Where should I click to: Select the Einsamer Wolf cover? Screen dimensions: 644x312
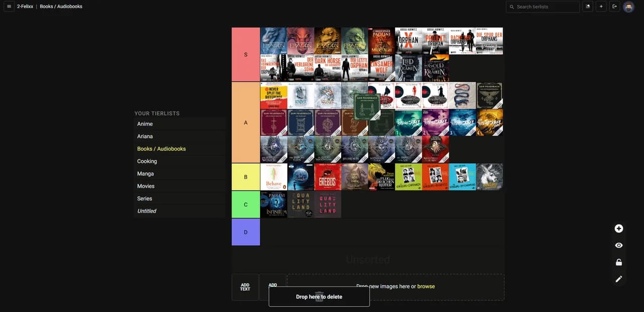(381, 68)
